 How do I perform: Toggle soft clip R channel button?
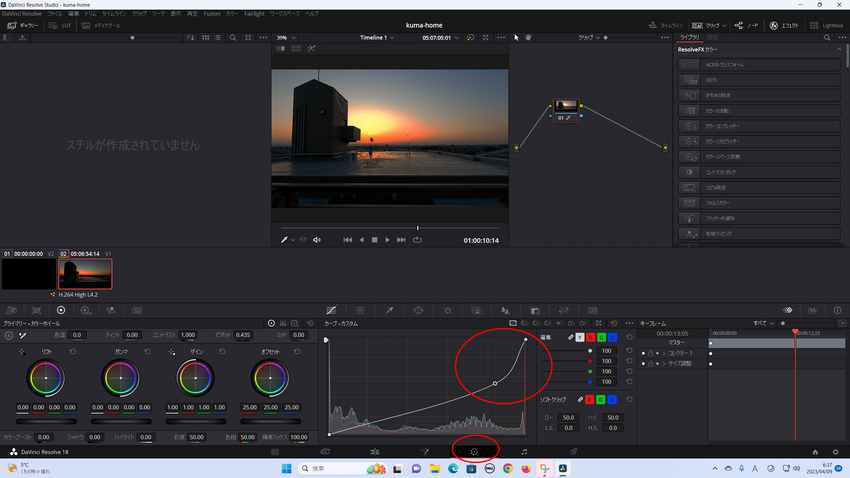(x=590, y=399)
